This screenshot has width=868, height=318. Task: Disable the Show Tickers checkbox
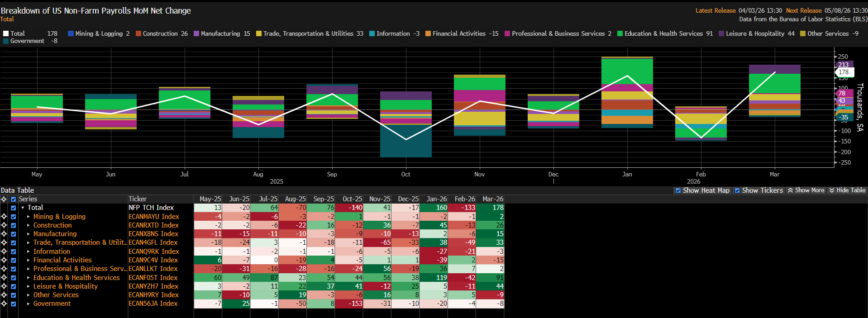[737, 190]
